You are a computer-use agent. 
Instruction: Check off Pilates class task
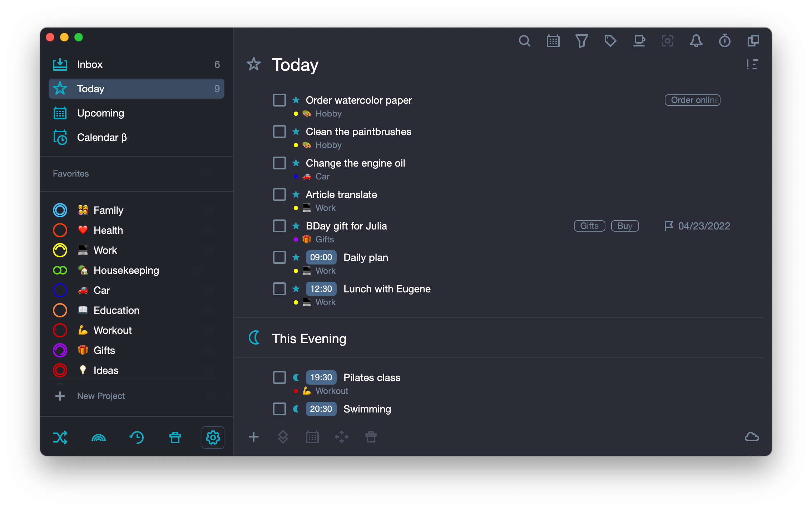click(x=279, y=377)
